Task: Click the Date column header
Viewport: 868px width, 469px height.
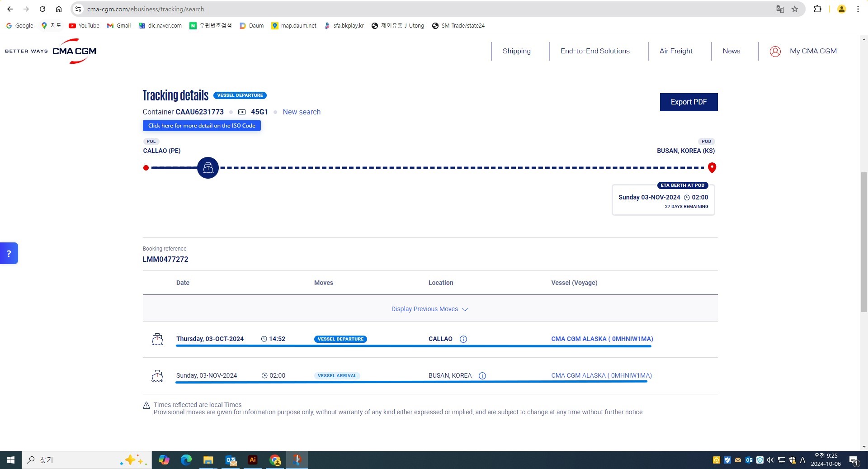Action: coord(183,283)
